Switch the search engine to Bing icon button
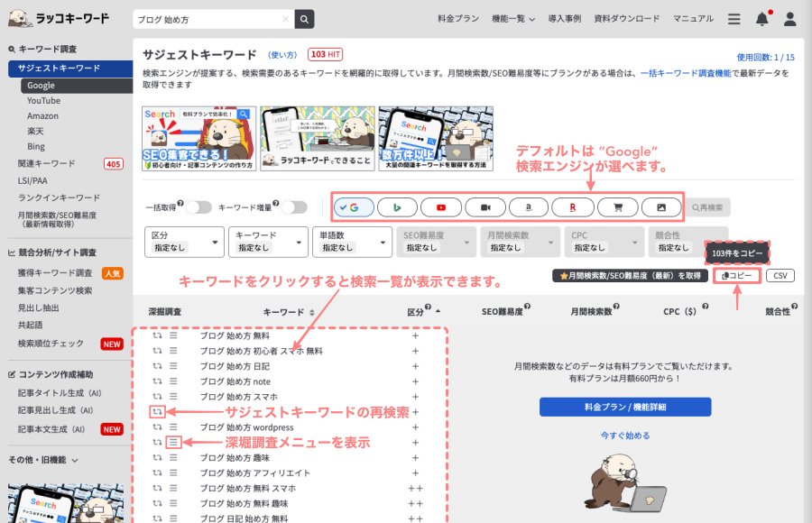Screen dimensions: 812x523 tap(397, 207)
